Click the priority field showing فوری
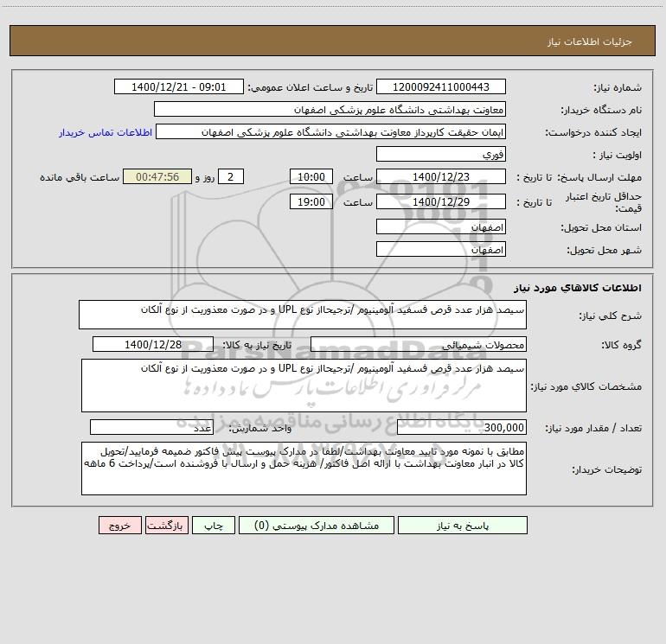Screen dimensions: 666x644 [x=441, y=154]
